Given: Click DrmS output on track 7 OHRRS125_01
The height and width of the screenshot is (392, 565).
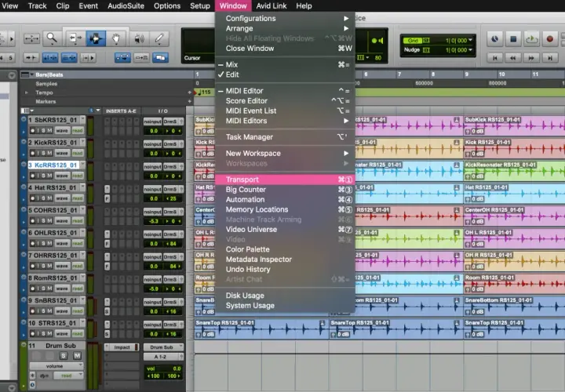Looking at the screenshot, I should click(x=173, y=256).
